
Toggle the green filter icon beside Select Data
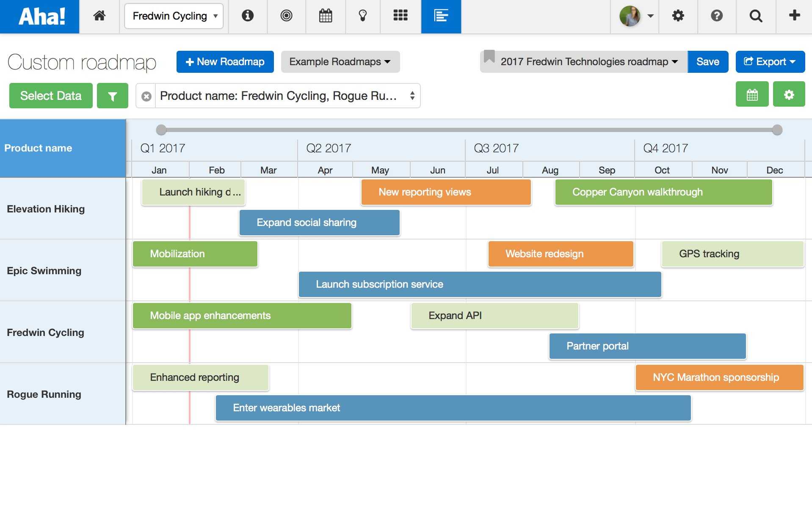[x=112, y=96]
